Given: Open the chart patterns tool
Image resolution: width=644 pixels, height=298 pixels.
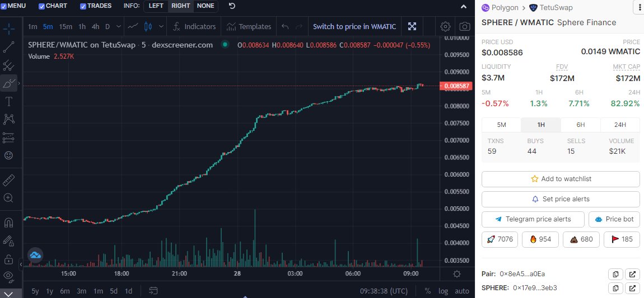Looking at the screenshot, I should pyautogui.click(x=8, y=119).
